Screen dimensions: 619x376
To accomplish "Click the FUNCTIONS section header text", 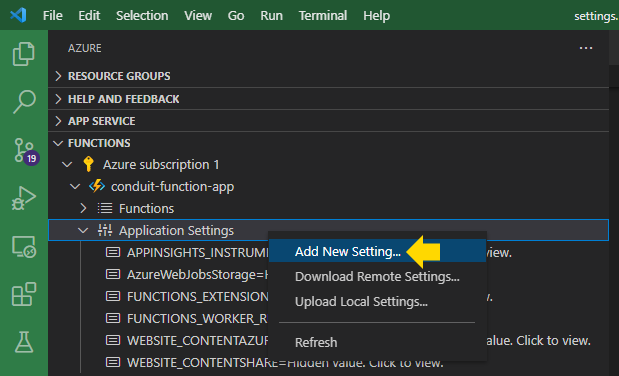I will [99, 143].
